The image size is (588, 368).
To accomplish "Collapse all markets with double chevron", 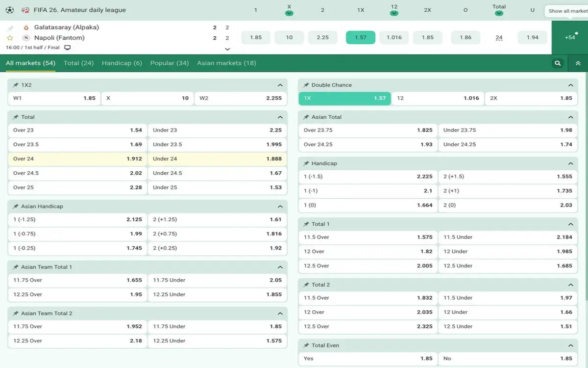I will pos(578,63).
